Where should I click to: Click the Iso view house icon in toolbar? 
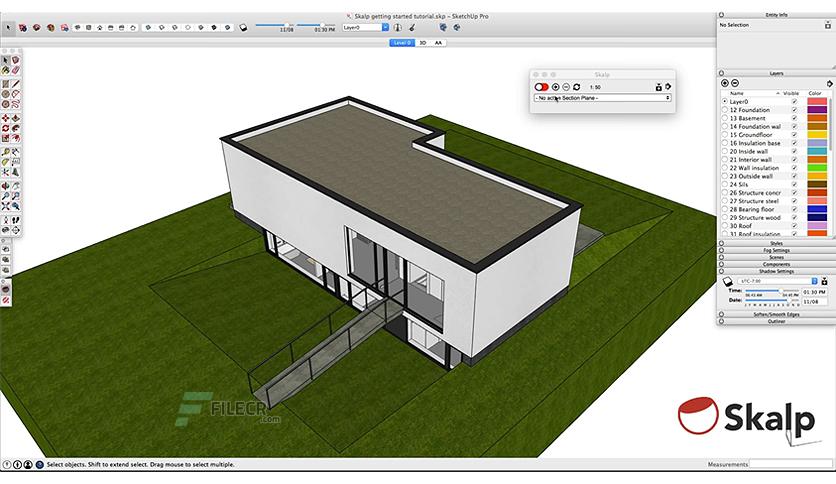(x=77, y=27)
